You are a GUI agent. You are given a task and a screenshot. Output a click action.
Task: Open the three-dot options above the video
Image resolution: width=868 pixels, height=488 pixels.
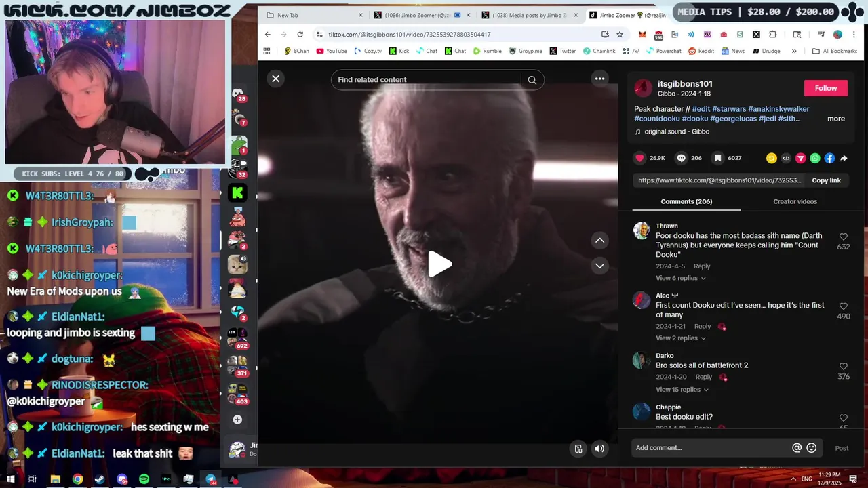[x=599, y=79]
